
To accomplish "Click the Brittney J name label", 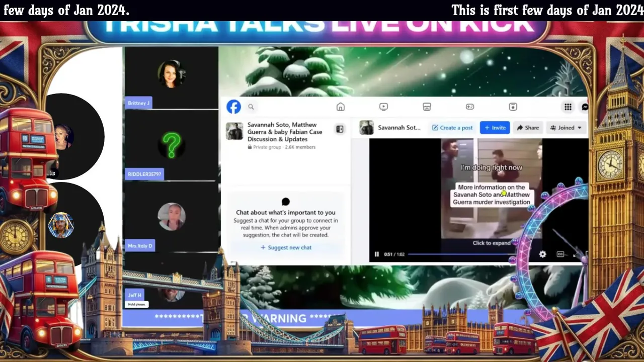I will coord(138,103).
